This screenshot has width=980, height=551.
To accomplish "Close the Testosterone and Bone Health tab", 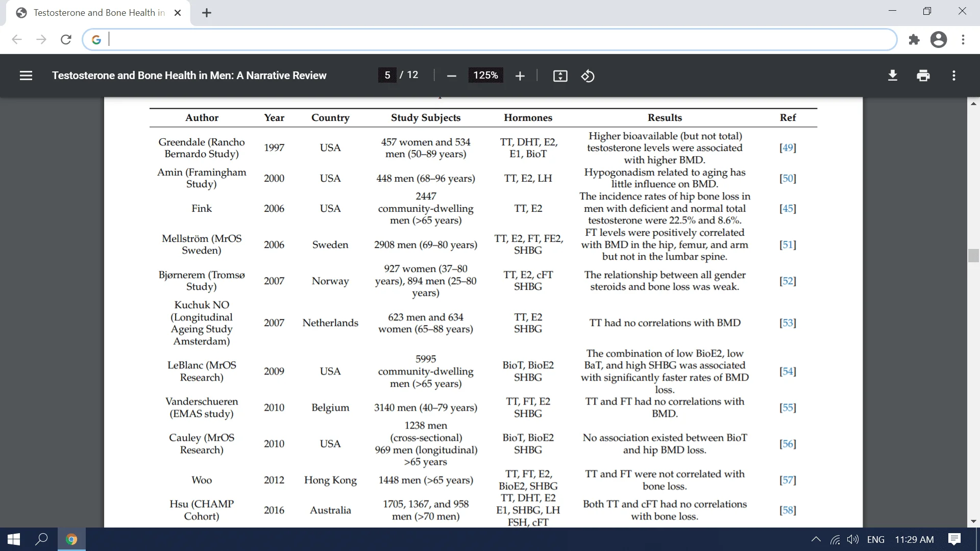I will tap(178, 13).
